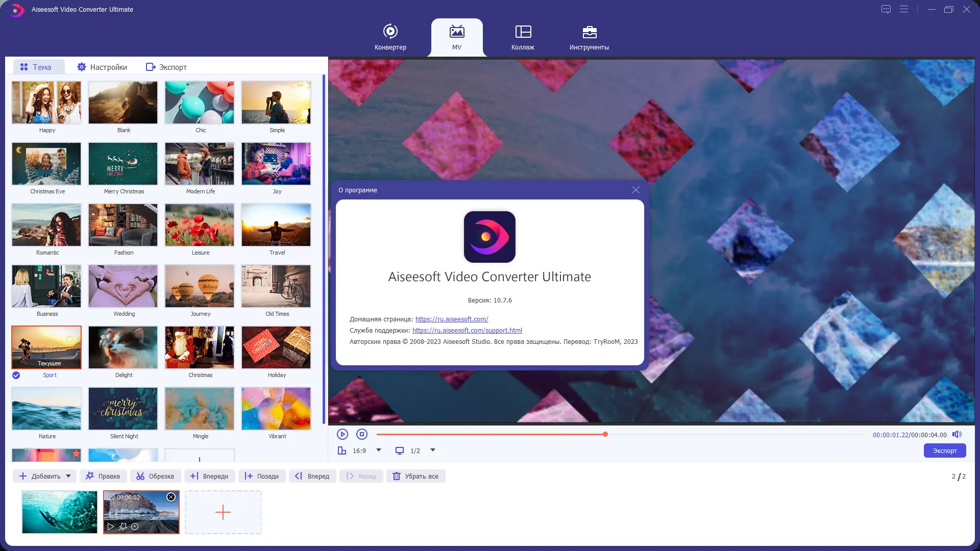Select the Journey theme thumbnail
980x551 pixels.
tap(200, 286)
